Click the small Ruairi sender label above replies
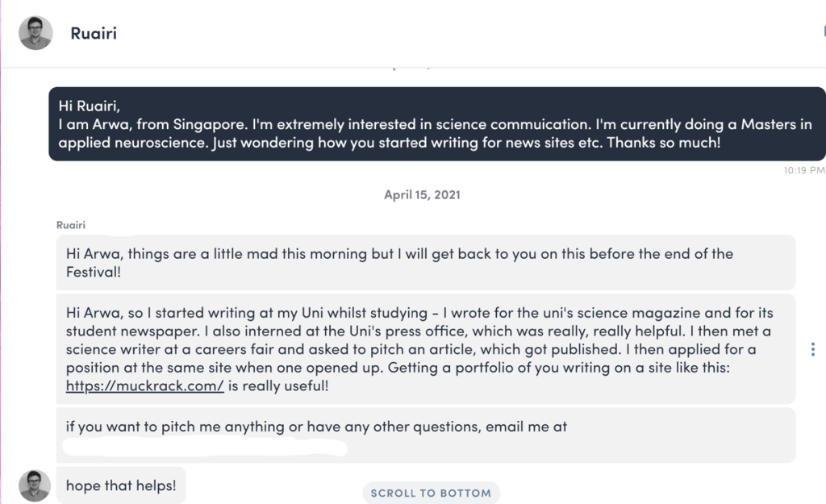 [70, 224]
